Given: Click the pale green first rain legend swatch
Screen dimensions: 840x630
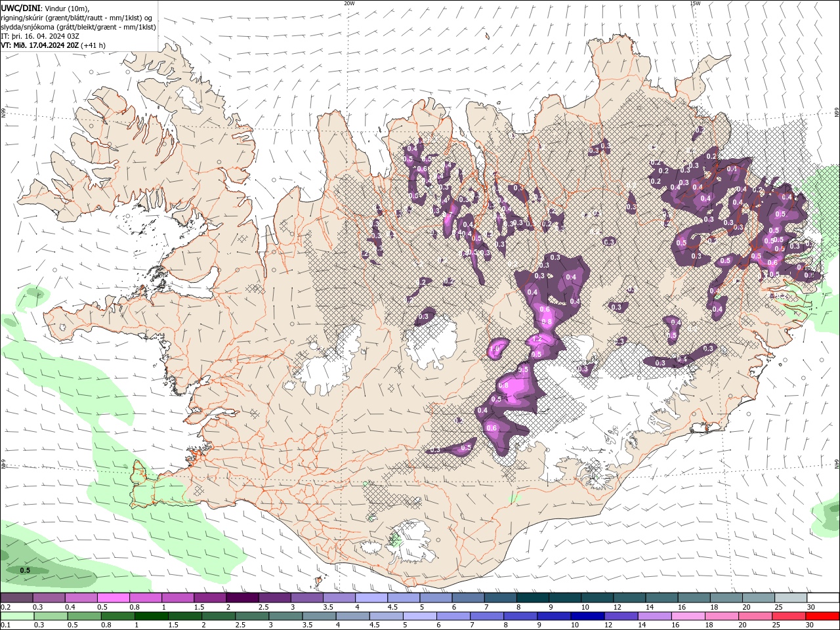Looking at the screenshot, I should pos(16,616).
